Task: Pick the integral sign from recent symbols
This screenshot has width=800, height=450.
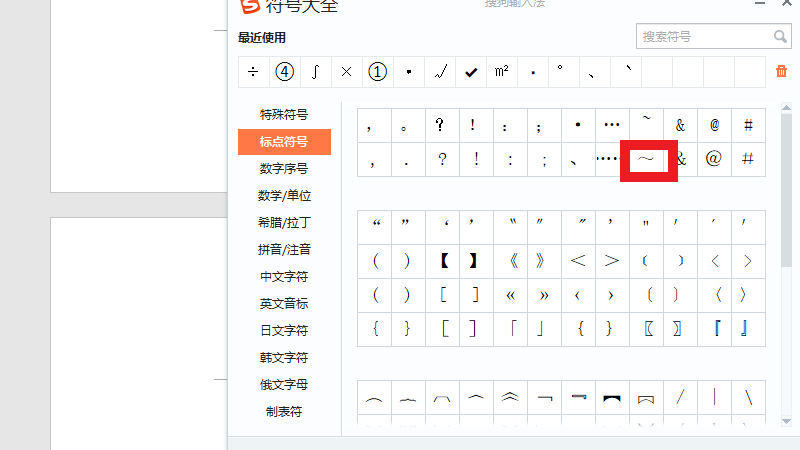Action: (316, 72)
